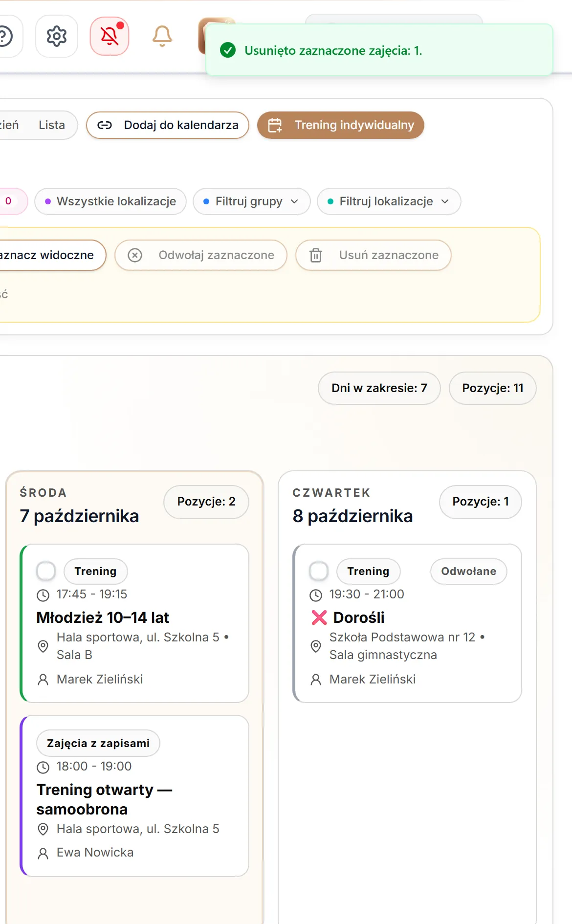Click the help question mark icon
The height and width of the screenshot is (924, 572).
point(6,36)
